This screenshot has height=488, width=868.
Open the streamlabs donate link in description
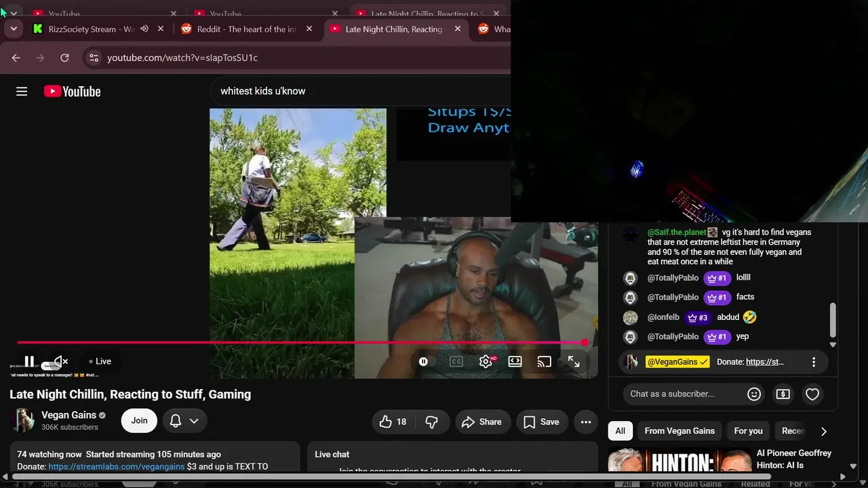pyautogui.click(x=117, y=466)
